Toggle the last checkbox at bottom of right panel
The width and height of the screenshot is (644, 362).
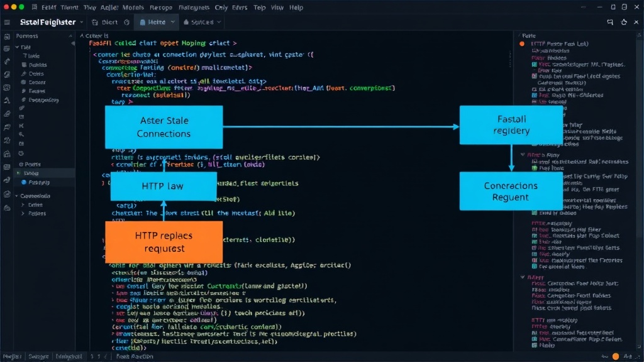(x=535, y=345)
